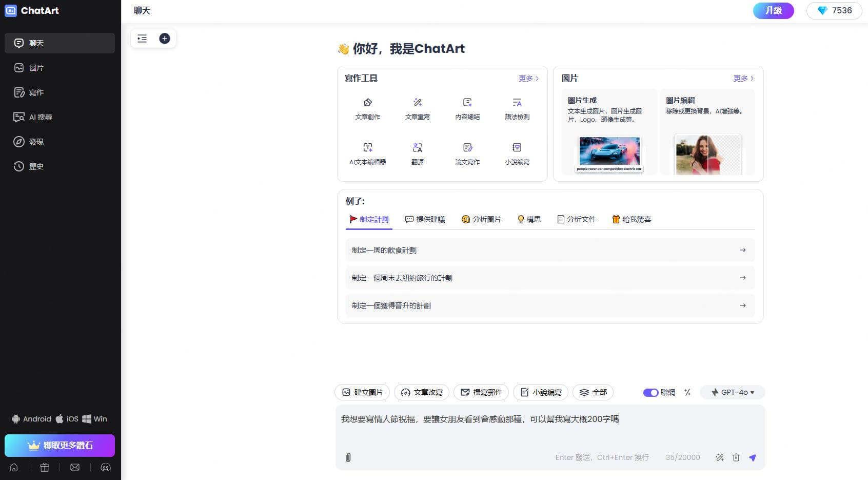Open the 發現 sidebar item
The width and height of the screenshot is (868, 480).
[60, 142]
